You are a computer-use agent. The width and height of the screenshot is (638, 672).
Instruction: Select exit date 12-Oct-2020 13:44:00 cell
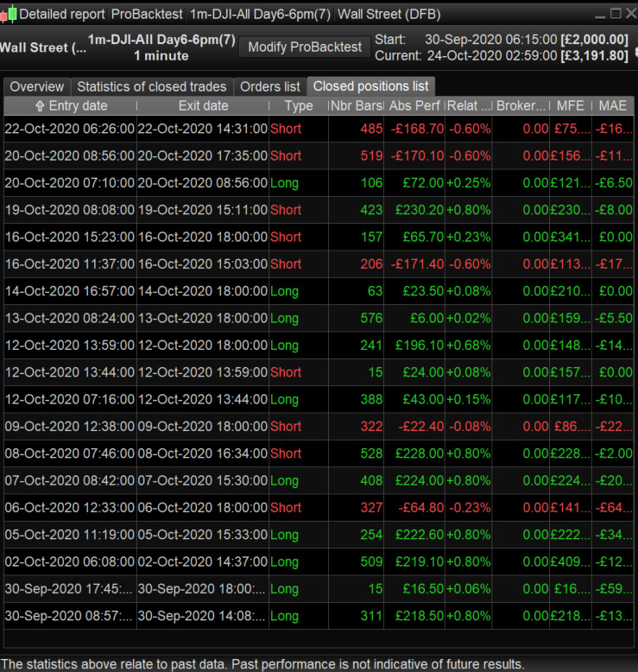203,399
